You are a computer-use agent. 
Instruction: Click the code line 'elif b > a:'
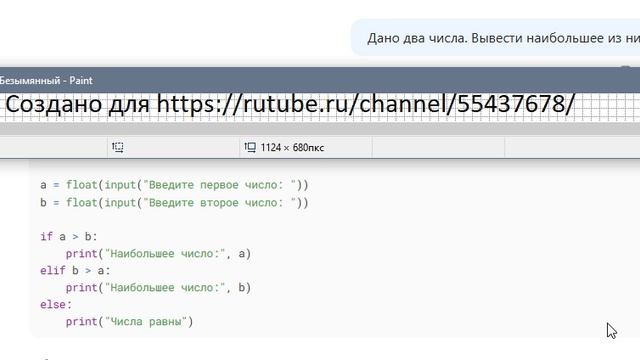coord(75,270)
